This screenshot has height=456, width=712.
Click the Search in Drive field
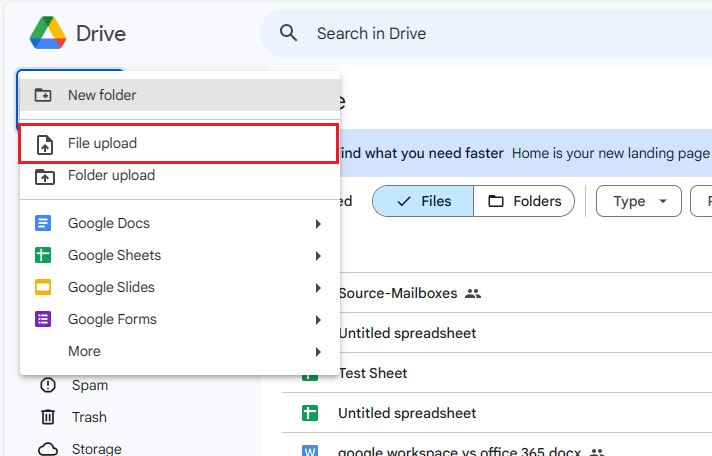[x=486, y=33]
